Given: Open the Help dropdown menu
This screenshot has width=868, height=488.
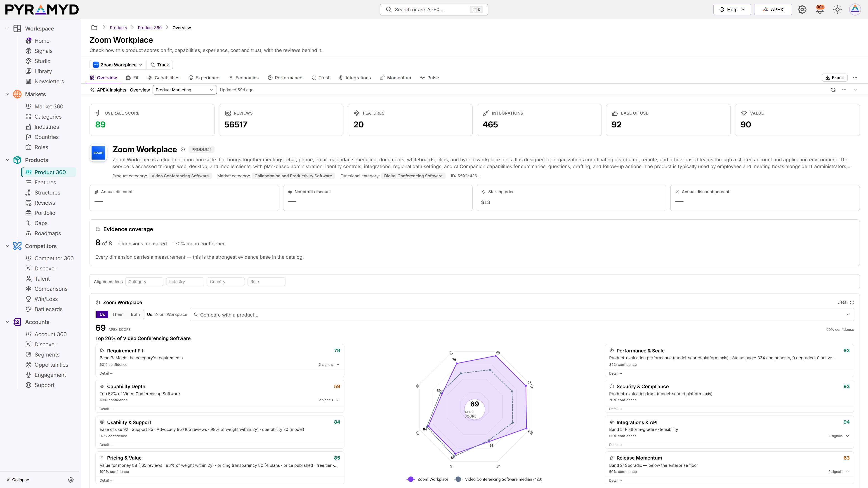Looking at the screenshot, I should point(732,9).
